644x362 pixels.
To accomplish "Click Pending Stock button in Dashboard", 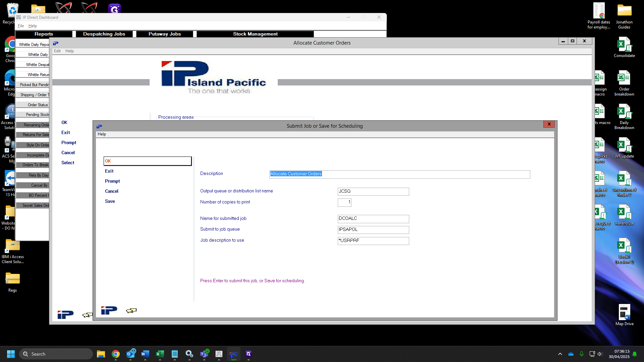I will [33, 115].
